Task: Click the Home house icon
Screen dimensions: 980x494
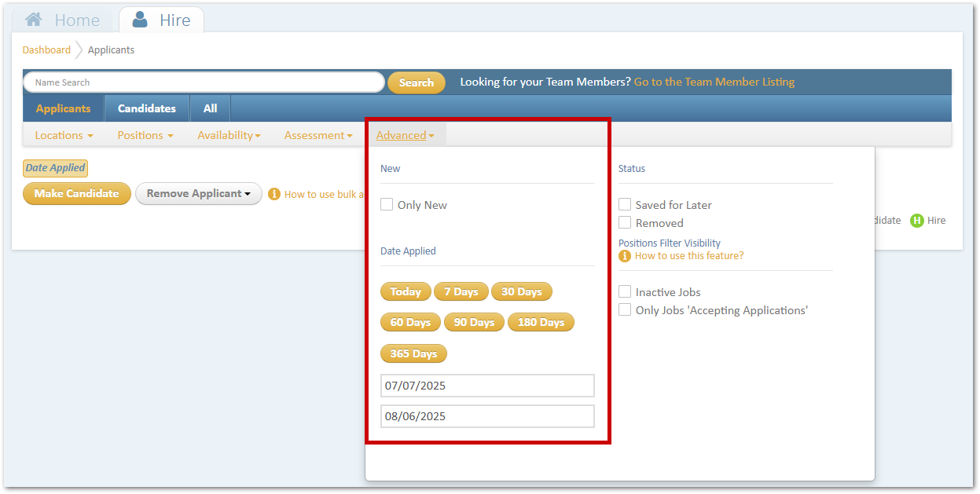Action: point(33,20)
